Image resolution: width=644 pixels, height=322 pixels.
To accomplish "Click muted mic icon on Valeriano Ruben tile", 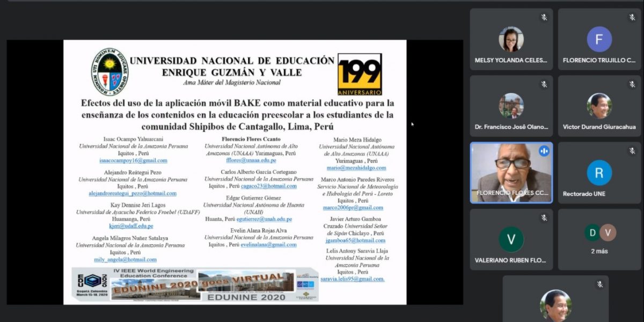I will [x=544, y=218].
